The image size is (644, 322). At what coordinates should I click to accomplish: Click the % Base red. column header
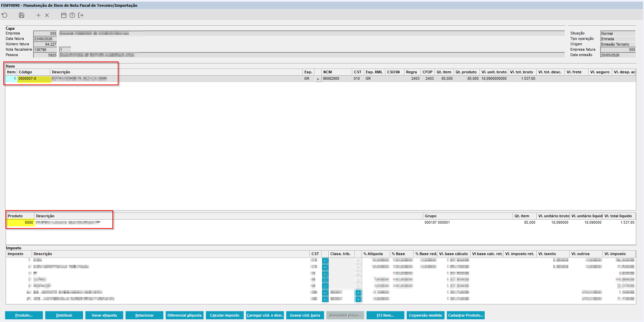[426, 254]
